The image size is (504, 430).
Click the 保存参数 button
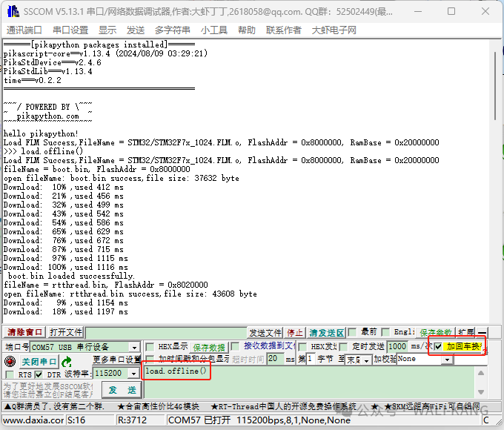436,333
